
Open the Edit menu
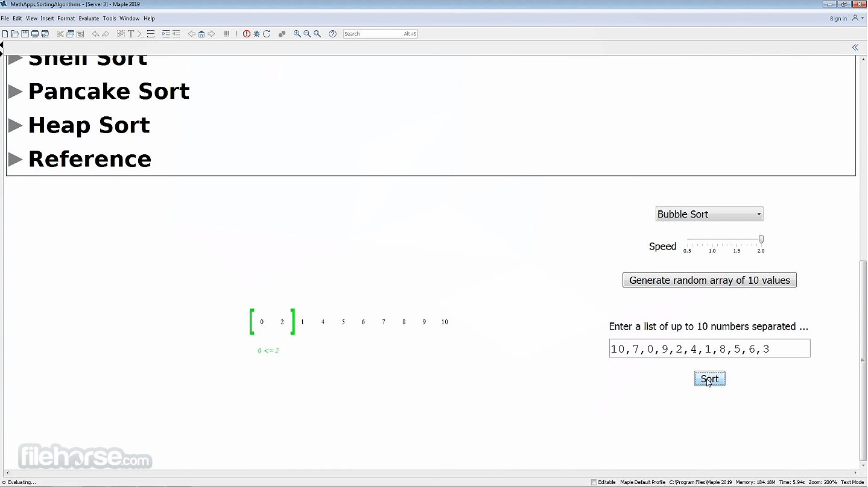point(17,19)
